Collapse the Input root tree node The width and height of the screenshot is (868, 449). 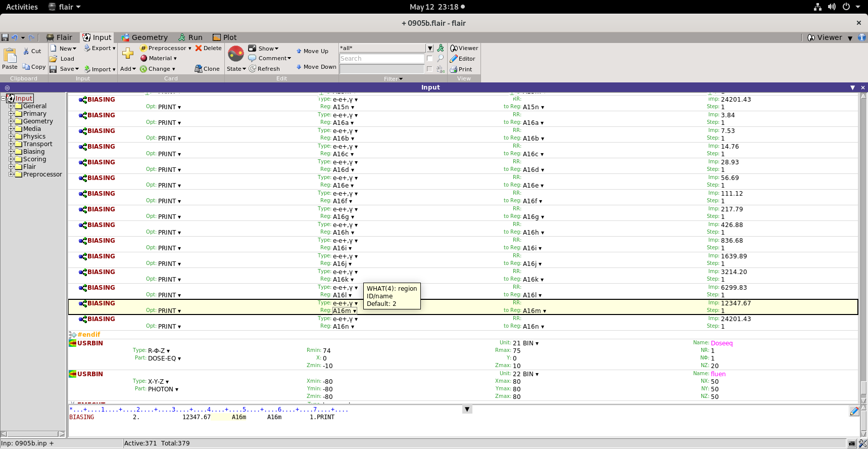3,99
